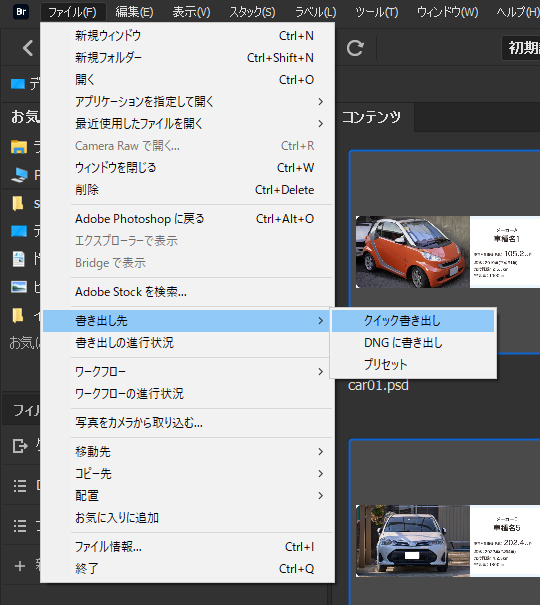540x605 pixels.
Task: Choose Adobe Stock を検索... menu item
Action: 187,292
